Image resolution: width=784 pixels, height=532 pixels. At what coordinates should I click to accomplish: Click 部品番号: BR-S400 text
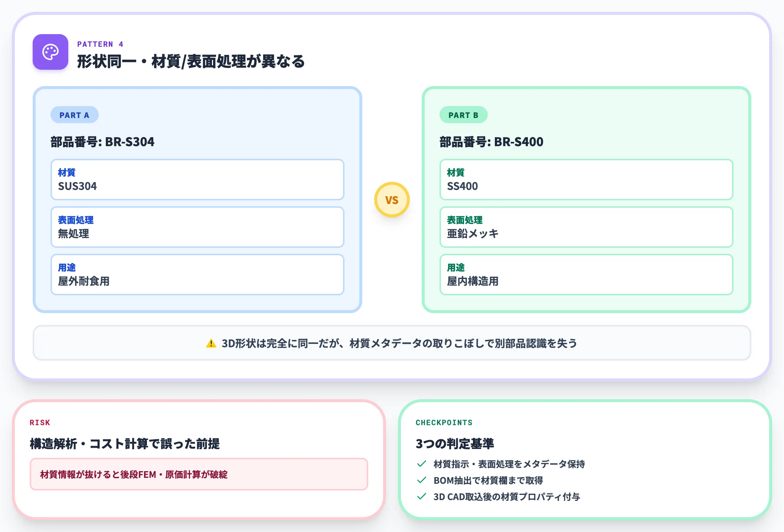coord(491,142)
